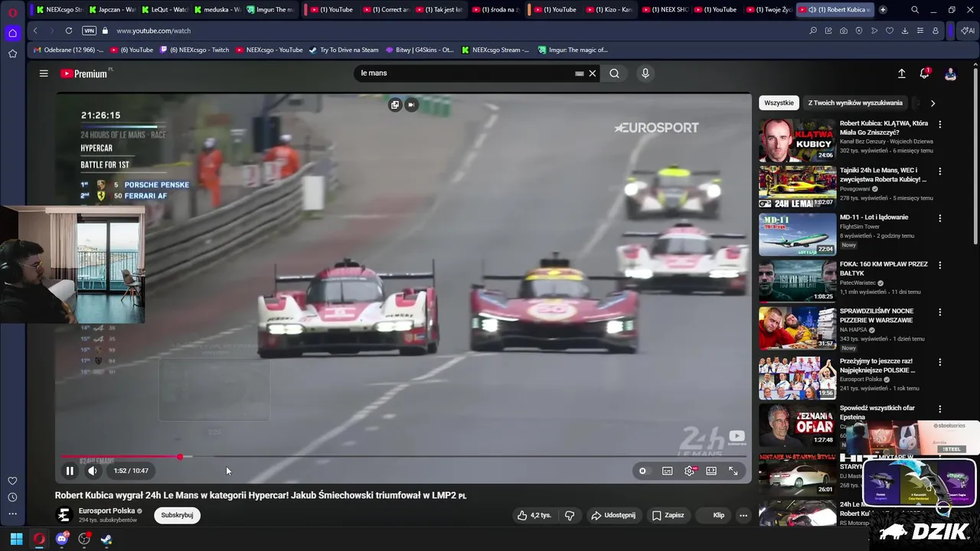Screen dimensions: 980x551
Task: Click the Udostępnij share button
Action: [x=612, y=515]
